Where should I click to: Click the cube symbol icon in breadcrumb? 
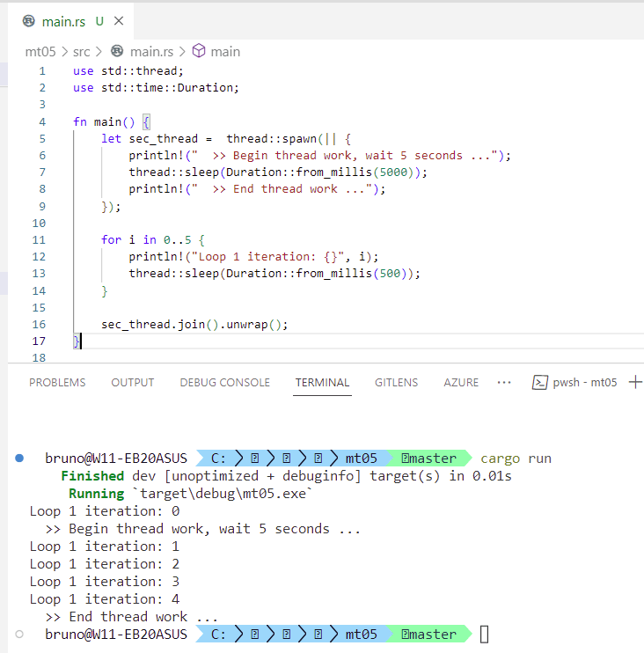coord(199,51)
